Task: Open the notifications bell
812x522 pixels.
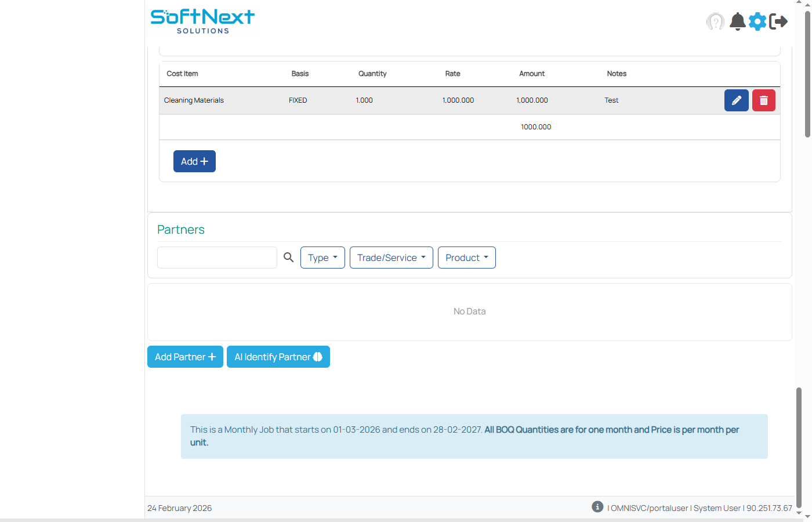Action: point(737,21)
